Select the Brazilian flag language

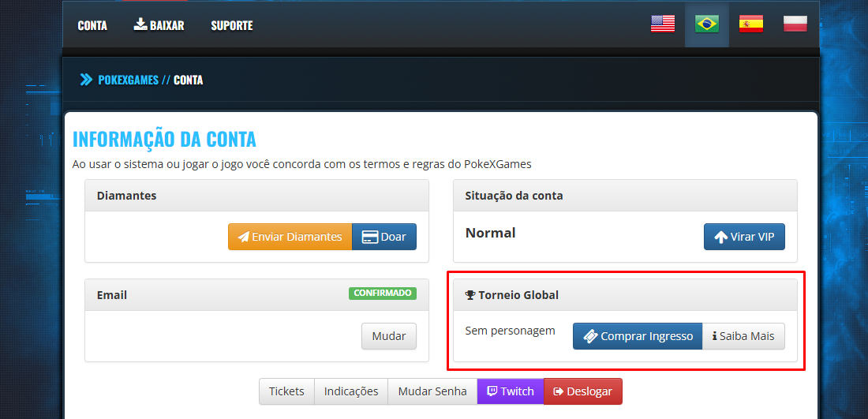(707, 24)
